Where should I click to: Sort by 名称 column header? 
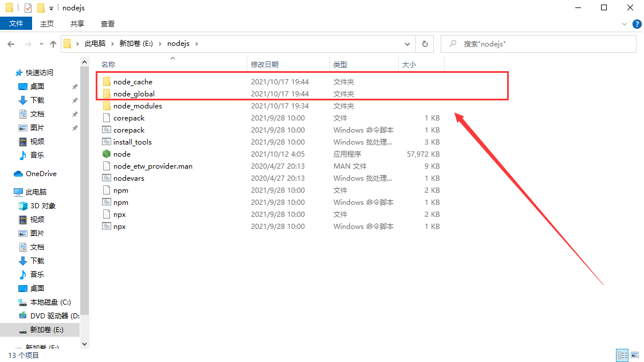click(108, 65)
